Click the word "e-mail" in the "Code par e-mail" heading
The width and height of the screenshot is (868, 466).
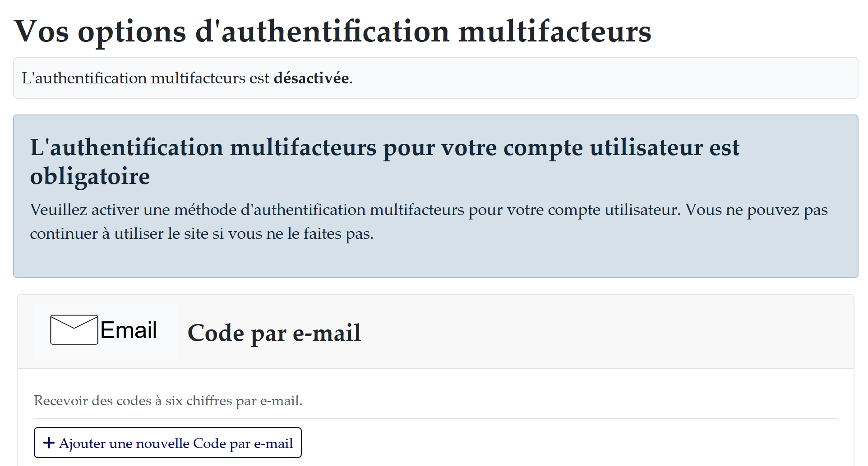pyautogui.click(x=327, y=333)
